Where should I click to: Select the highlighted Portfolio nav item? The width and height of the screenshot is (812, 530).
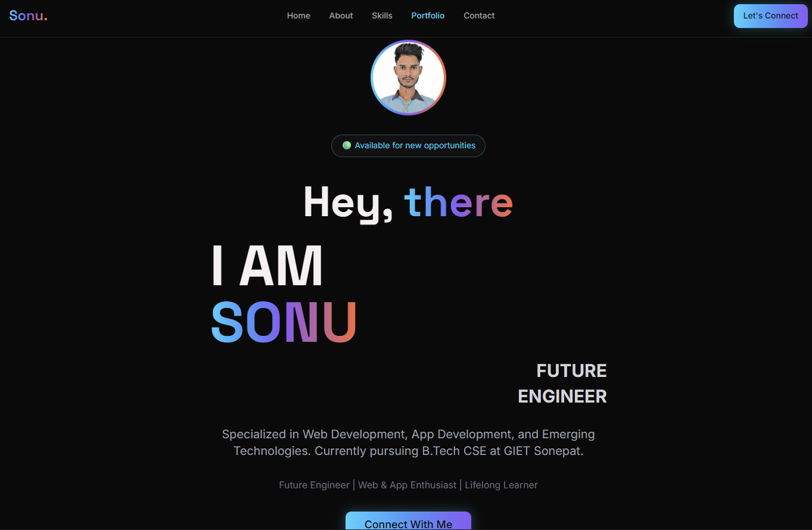428,15
